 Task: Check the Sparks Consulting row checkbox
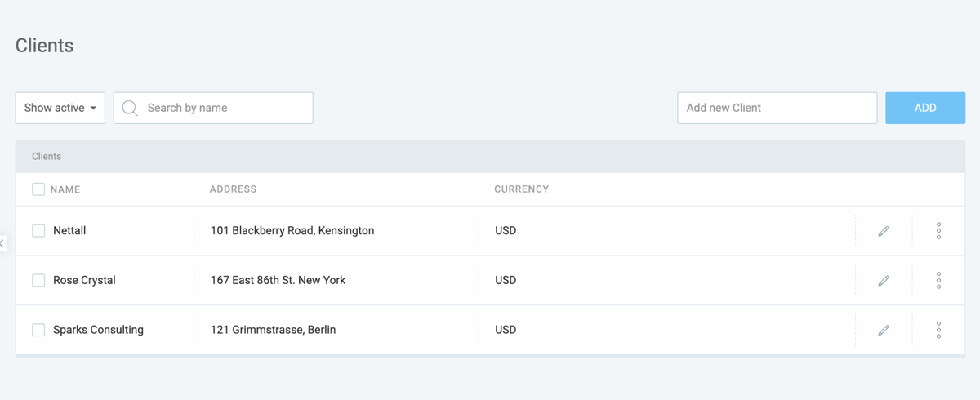(x=38, y=331)
